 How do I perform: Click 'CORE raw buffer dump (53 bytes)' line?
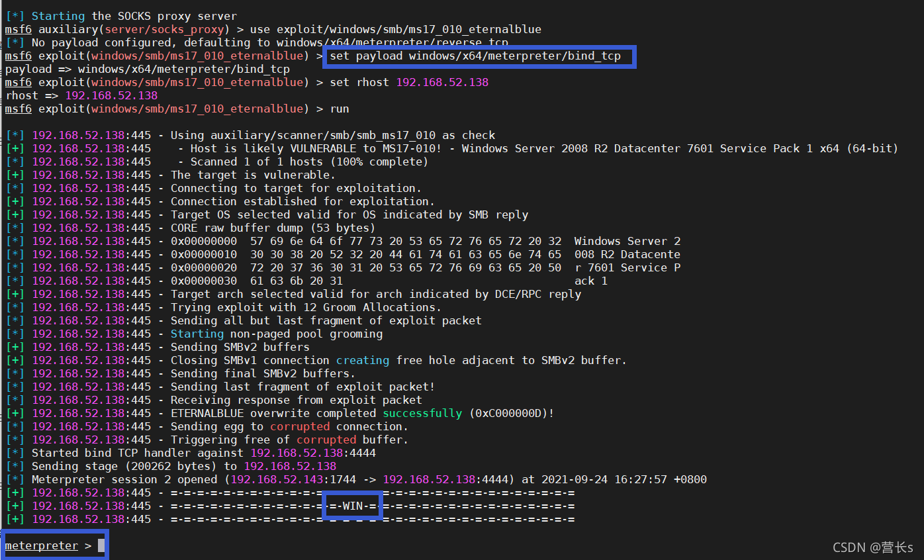(x=191, y=228)
